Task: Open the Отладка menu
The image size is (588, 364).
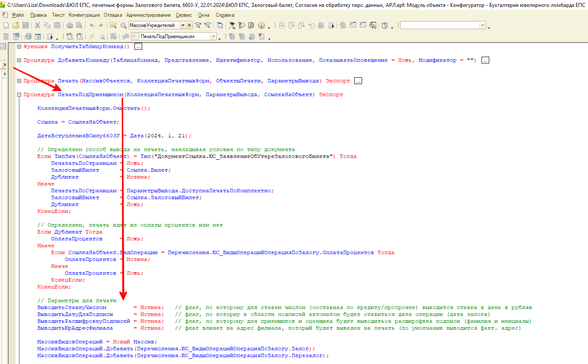Action: (x=113, y=15)
